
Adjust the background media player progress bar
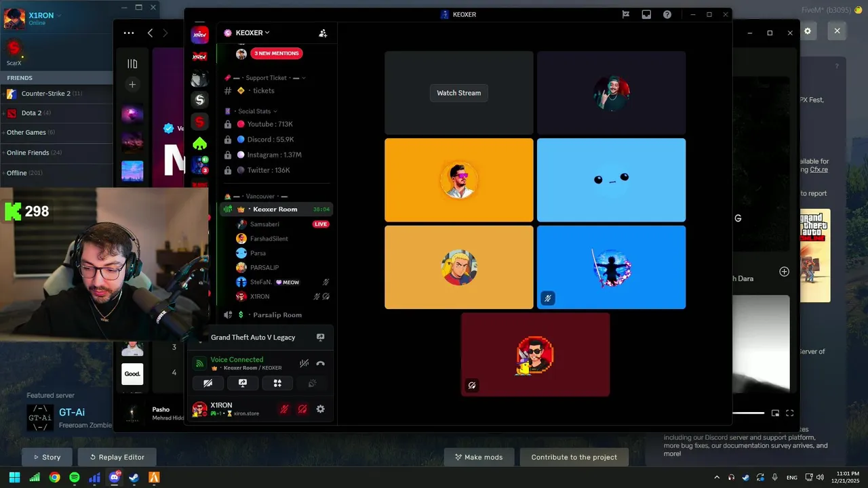[x=748, y=413]
